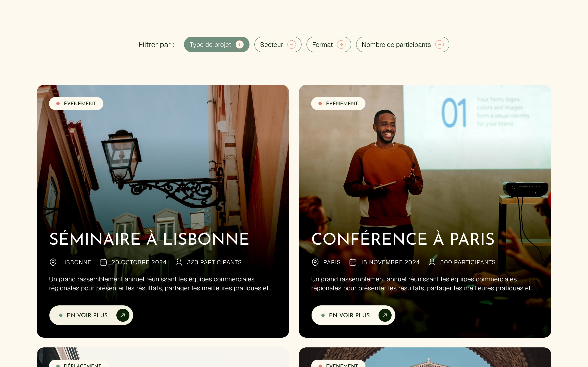
Task: Open the SÉMINAIRE À LISBONNE card title
Action: [x=149, y=239]
